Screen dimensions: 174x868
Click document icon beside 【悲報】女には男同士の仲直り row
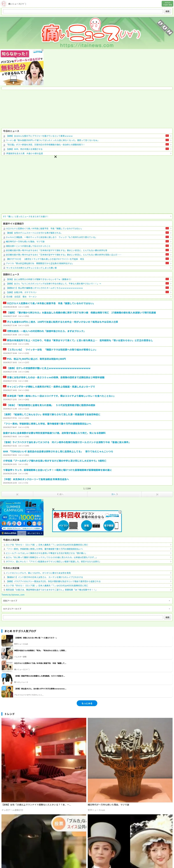(4, 279)
